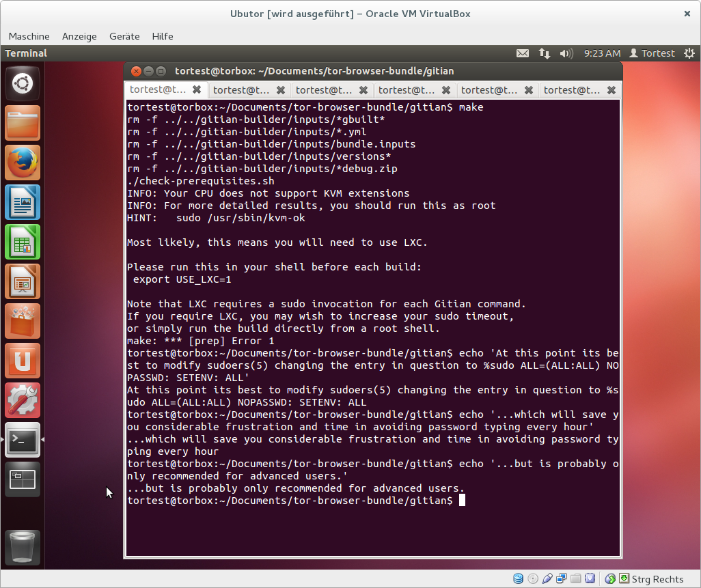Close the last terminal tab
Viewport: 701px width, 588px height.
[611, 90]
